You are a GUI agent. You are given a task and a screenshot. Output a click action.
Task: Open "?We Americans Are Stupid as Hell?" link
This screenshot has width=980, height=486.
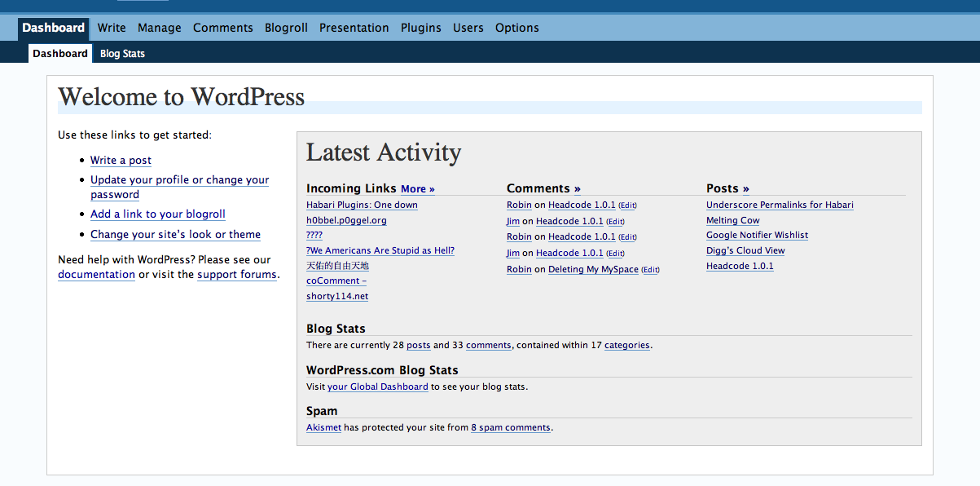tap(380, 251)
